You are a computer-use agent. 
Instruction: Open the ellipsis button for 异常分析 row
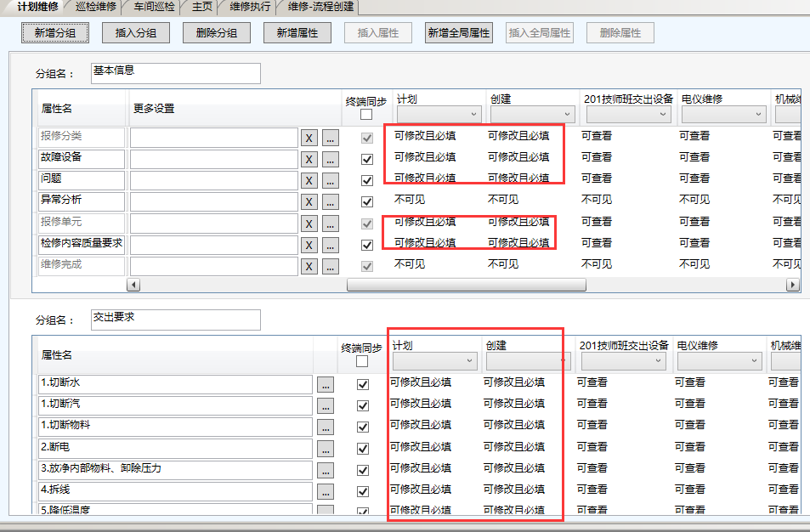331,201
